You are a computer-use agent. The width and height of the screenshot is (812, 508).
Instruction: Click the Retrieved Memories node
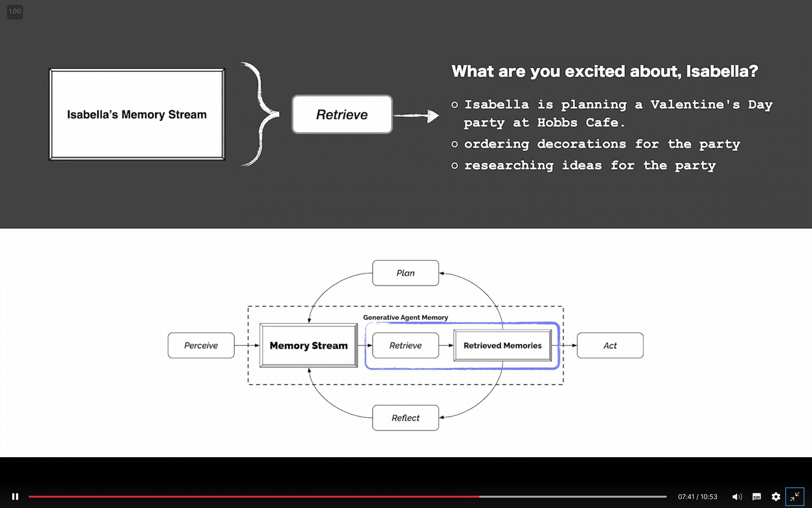pyautogui.click(x=503, y=345)
